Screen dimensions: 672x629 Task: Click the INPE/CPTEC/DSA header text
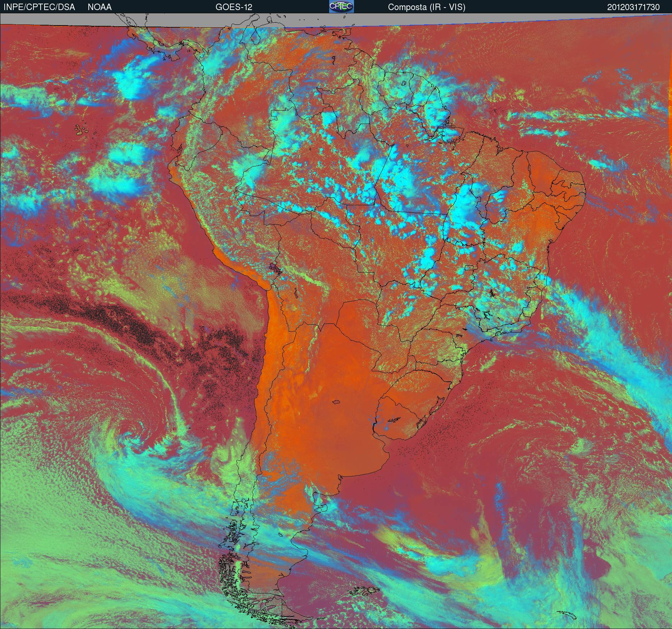[39, 7]
